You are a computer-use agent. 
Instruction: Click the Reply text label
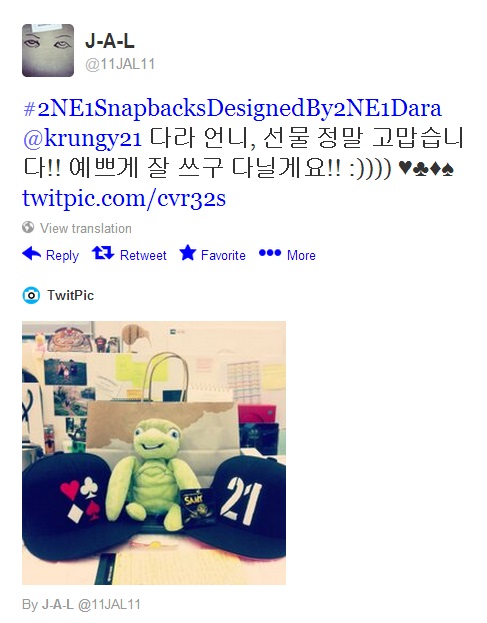(62, 255)
